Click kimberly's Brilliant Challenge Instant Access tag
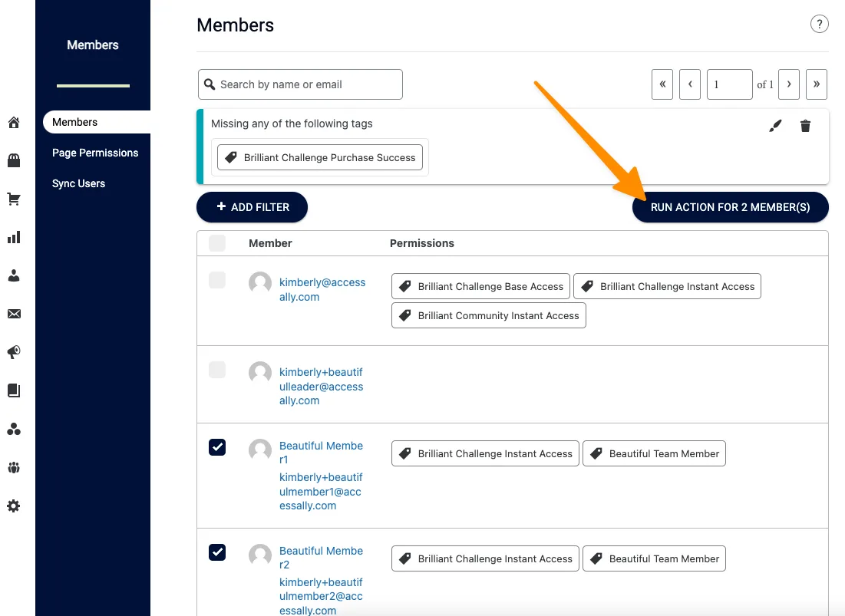845x616 pixels. click(667, 286)
